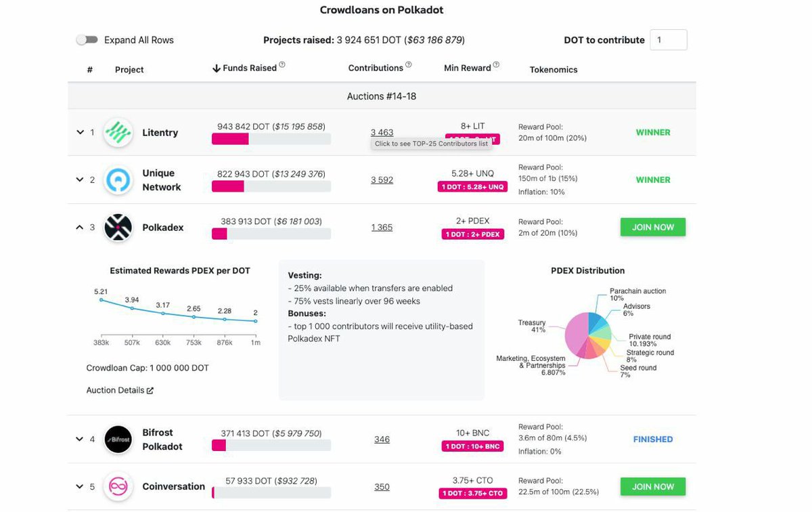Expand the Litentry row chevron

[80, 132]
